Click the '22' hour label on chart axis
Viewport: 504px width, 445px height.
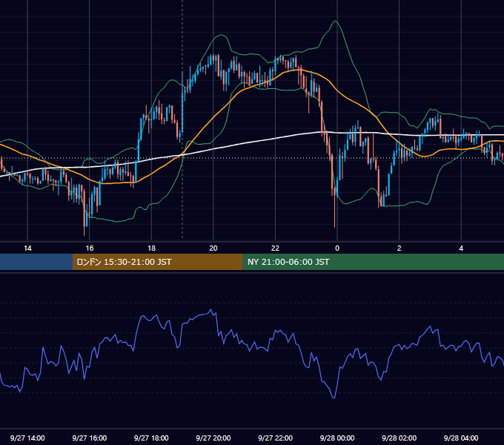275,248
